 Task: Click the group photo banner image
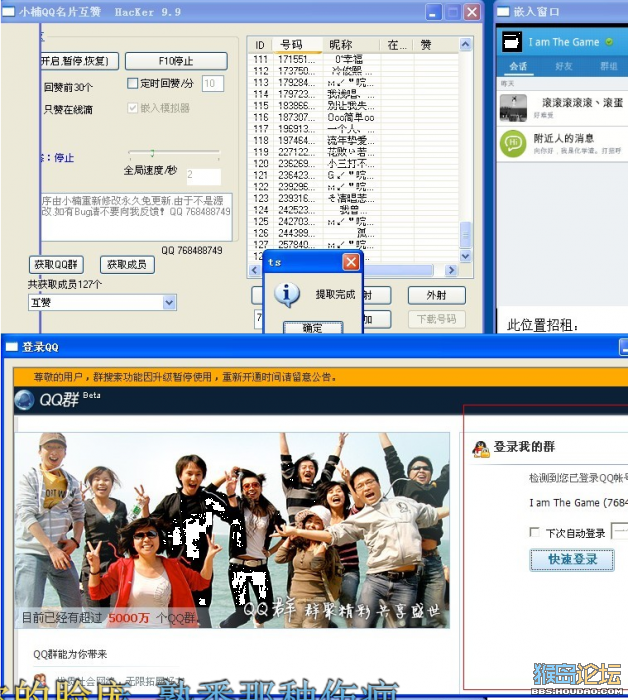click(x=232, y=530)
